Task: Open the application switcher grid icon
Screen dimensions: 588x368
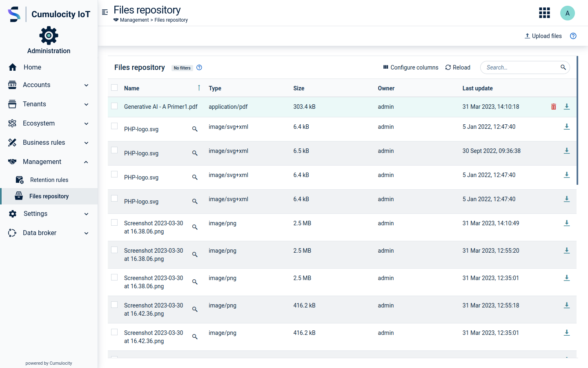Action: coord(544,13)
